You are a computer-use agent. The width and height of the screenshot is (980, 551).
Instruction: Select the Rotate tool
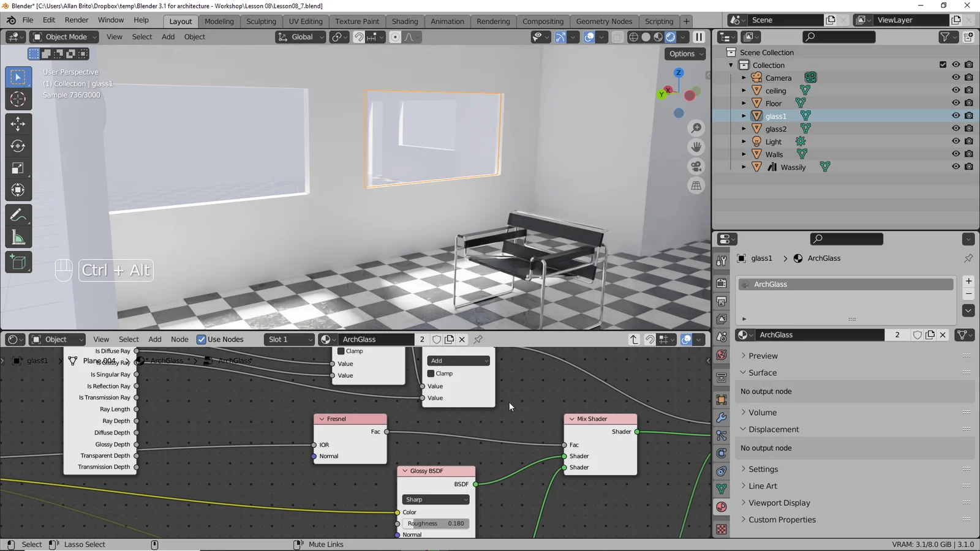18,146
